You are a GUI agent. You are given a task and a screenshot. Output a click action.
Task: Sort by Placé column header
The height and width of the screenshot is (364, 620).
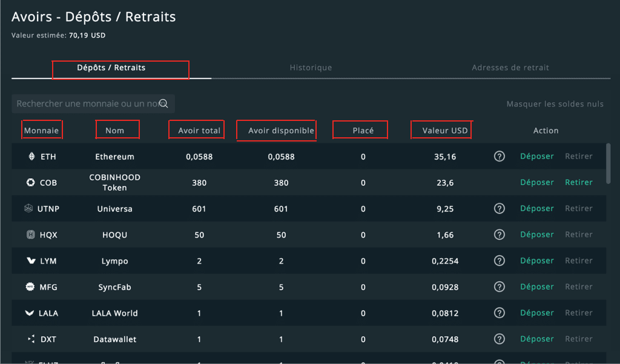(x=363, y=130)
